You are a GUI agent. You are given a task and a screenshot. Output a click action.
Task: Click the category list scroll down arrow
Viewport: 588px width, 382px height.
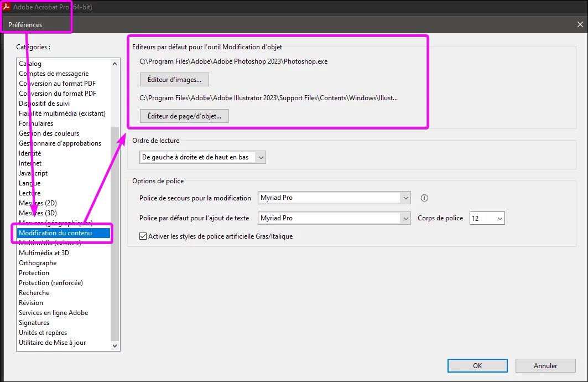point(115,345)
